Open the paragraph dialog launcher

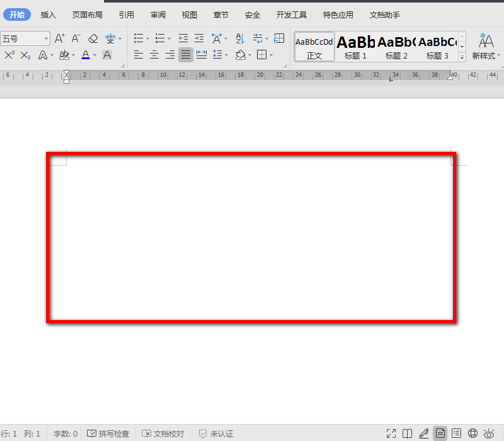[285, 66]
